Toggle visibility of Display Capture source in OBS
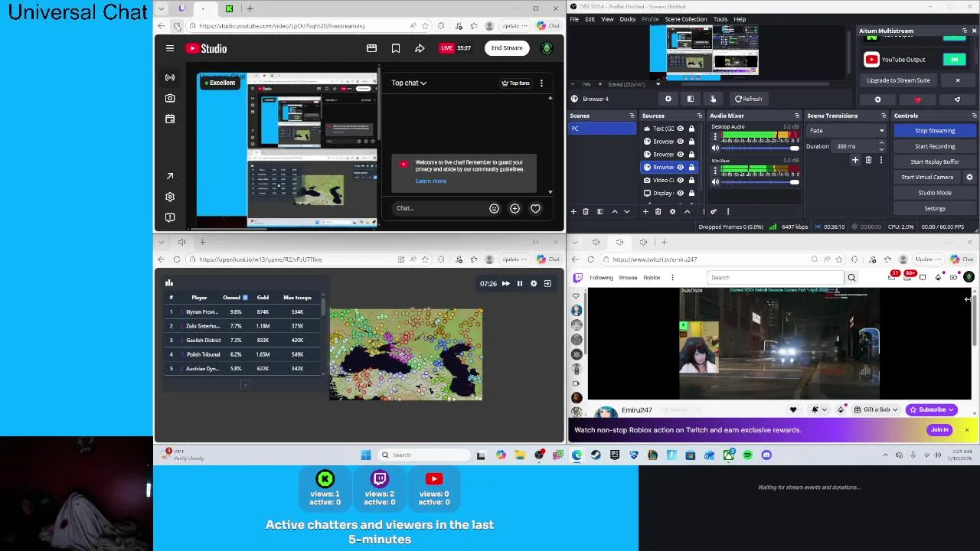Screen dimensions: 980x551 pos(680,193)
